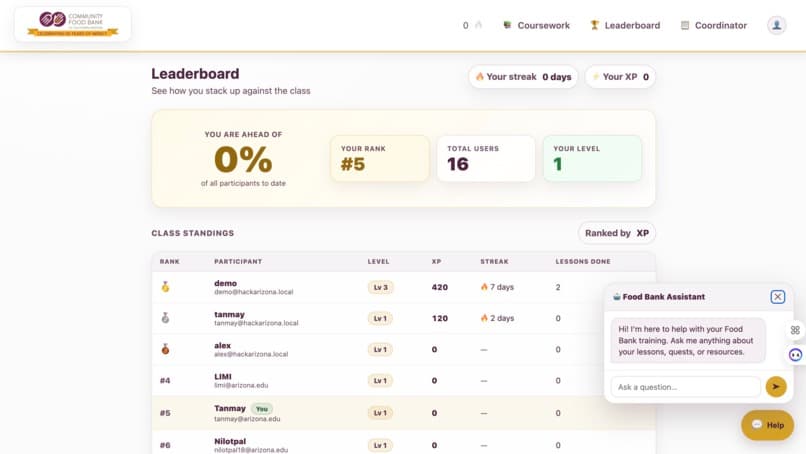Focus the Ask a question field
The image size is (806, 454).
pos(686,387)
